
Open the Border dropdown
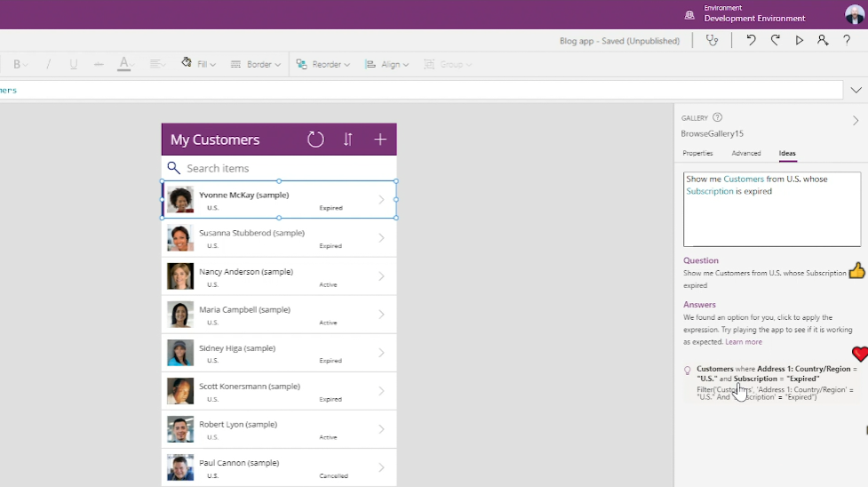tap(256, 64)
